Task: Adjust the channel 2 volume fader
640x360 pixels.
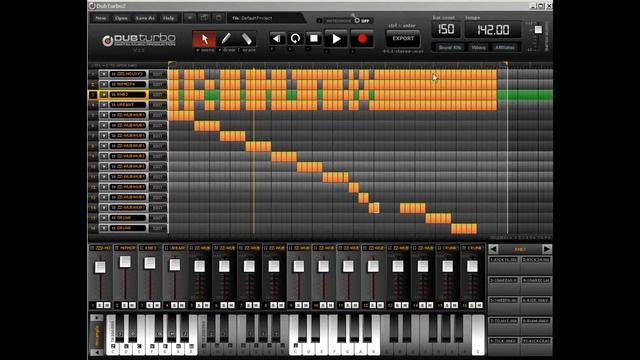Action: 125,262
